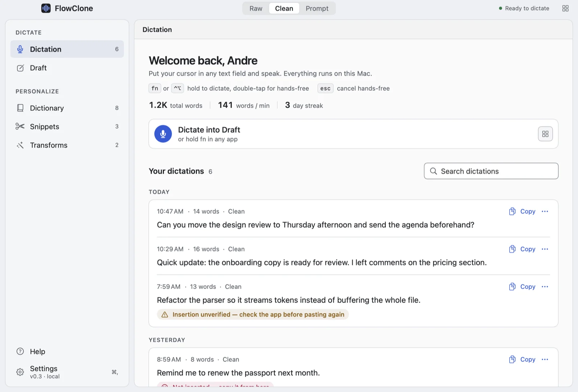The height and width of the screenshot is (392, 578).
Task: Click the clipboard icon on the 10:29 AM dictation
Action: 512,249
